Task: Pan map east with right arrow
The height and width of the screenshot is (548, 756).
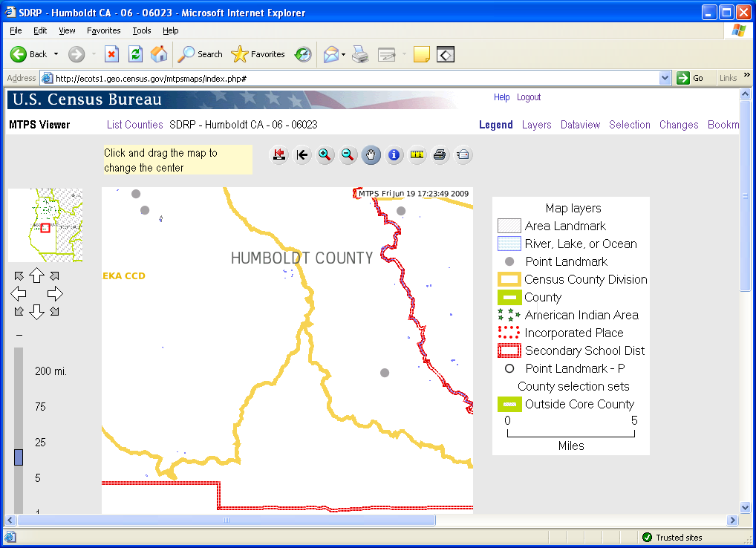Action: 55,294
